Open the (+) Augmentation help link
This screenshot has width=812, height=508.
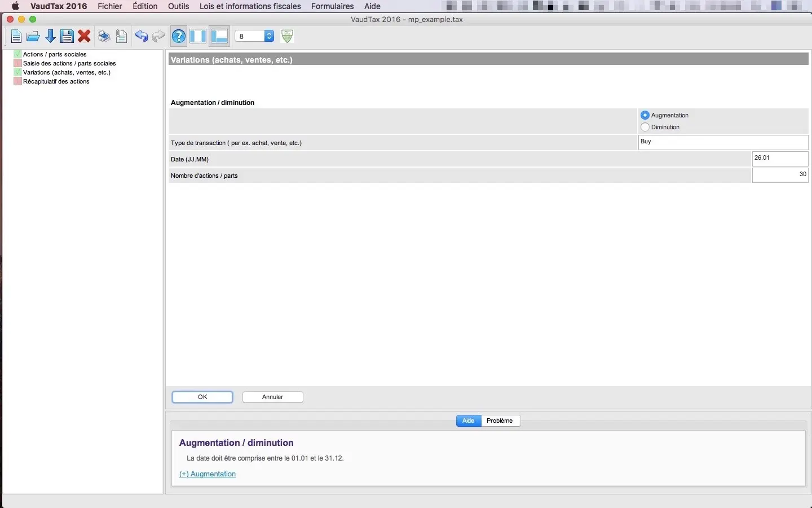click(208, 474)
